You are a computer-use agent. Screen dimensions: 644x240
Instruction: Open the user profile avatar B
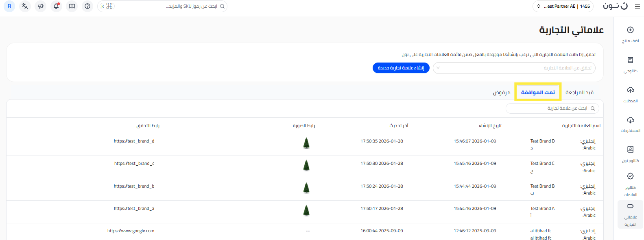coord(9,6)
